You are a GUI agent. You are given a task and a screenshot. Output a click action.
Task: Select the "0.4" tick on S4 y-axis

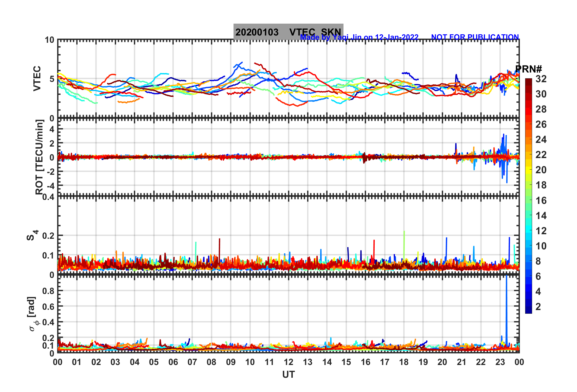(48, 197)
